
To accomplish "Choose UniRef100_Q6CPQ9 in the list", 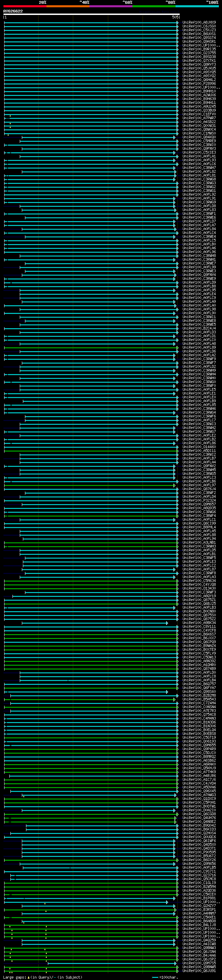I will [199, 642].
